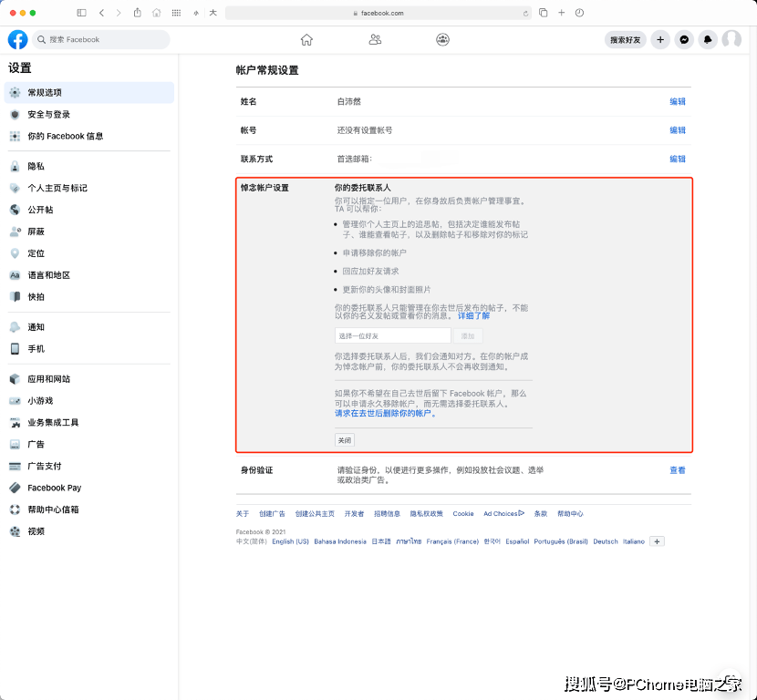Select 常规选项 in settings sidebar
This screenshot has height=700, width=757.
click(88, 93)
